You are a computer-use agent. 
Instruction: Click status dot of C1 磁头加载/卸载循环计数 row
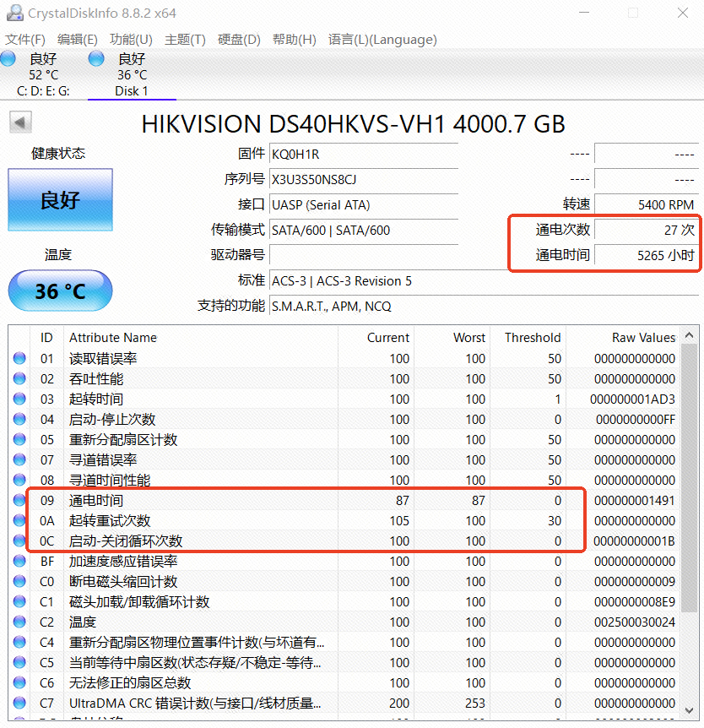pos(19,601)
